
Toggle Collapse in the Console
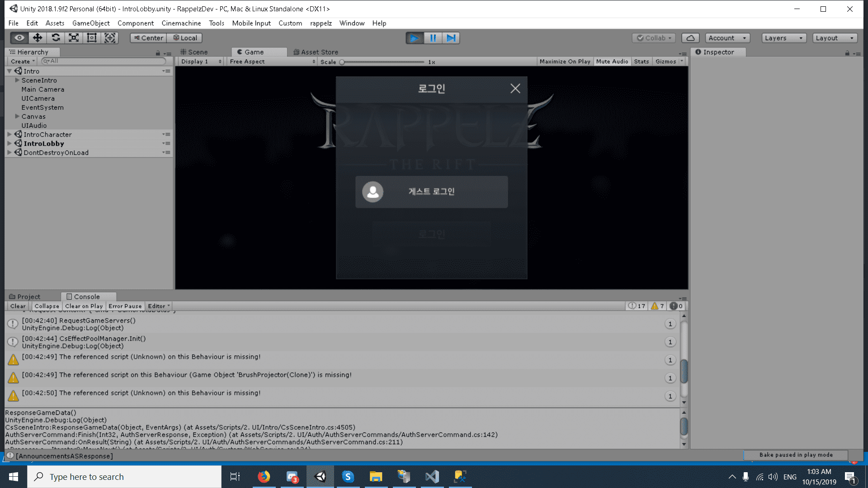[x=47, y=306]
